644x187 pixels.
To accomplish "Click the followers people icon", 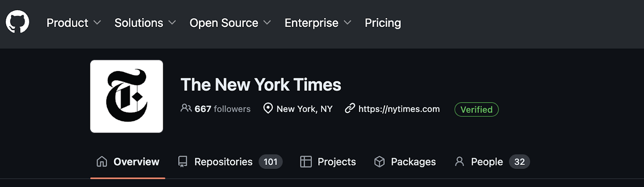I will 186,108.
